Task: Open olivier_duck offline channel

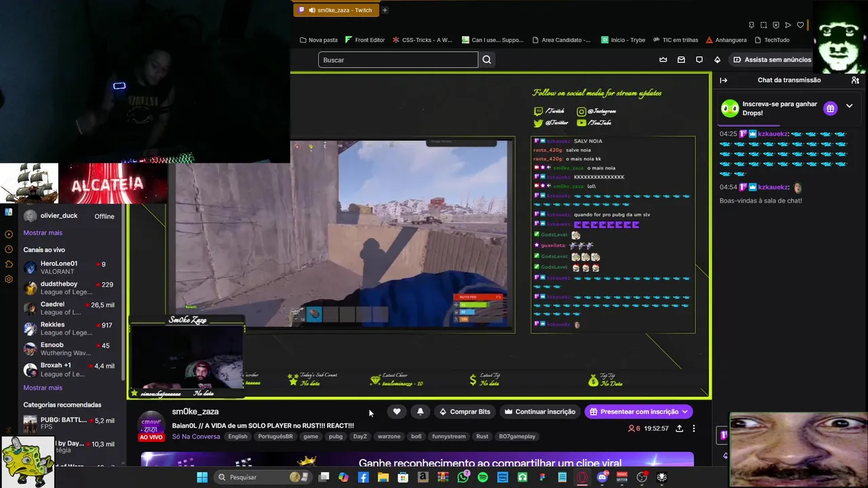Action: click(x=70, y=216)
